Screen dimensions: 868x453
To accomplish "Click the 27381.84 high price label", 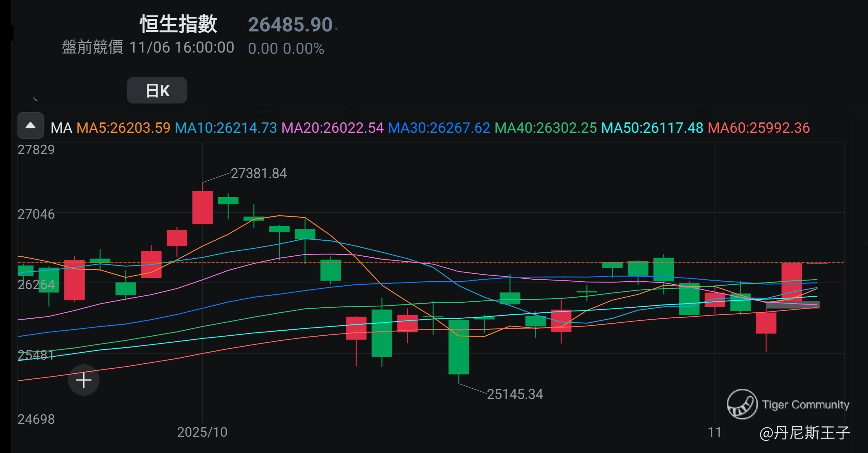I will (x=258, y=174).
